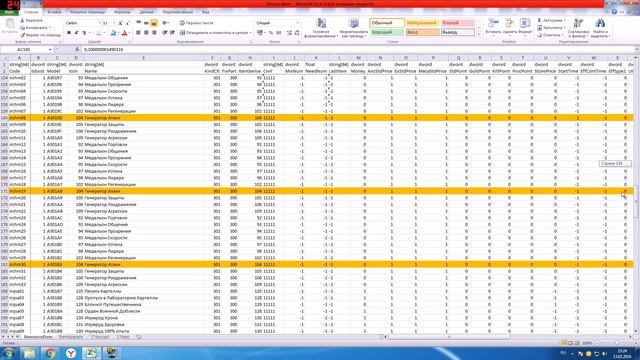Open the font color dropdown arrow
The height and width of the screenshot is (360, 640).
[130, 33]
